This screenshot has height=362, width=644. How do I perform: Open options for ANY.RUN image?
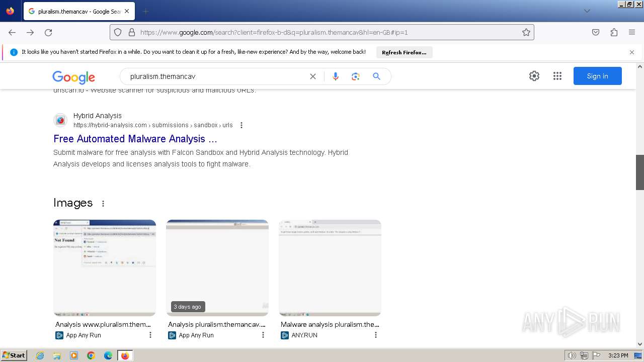[x=375, y=335]
